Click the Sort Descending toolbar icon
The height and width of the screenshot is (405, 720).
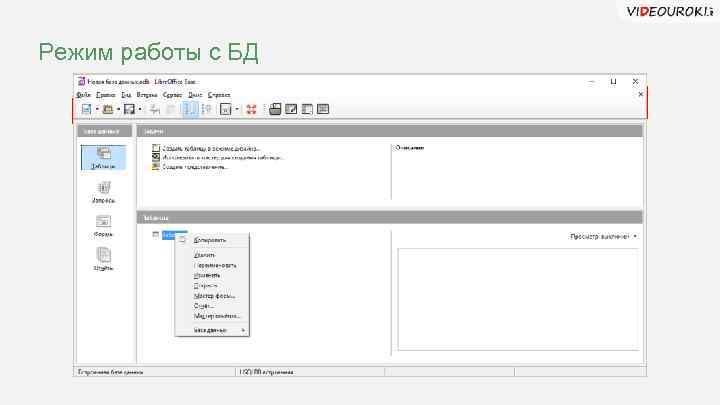click(x=207, y=109)
